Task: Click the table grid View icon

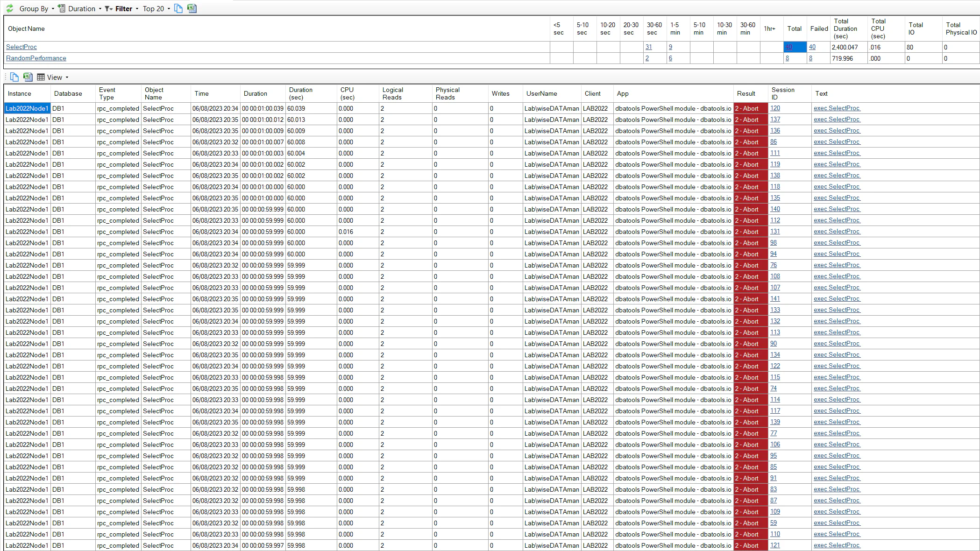Action: point(41,77)
